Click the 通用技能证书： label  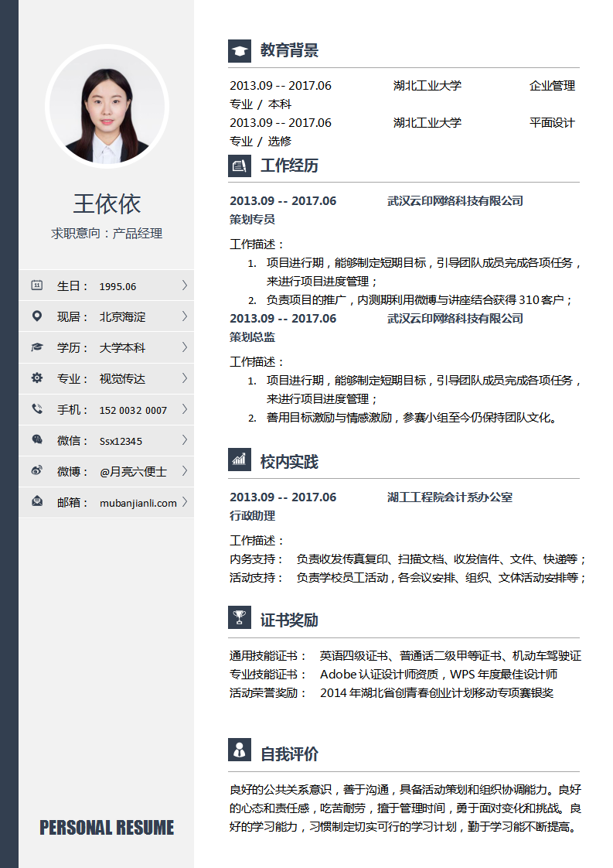click(268, 656)
